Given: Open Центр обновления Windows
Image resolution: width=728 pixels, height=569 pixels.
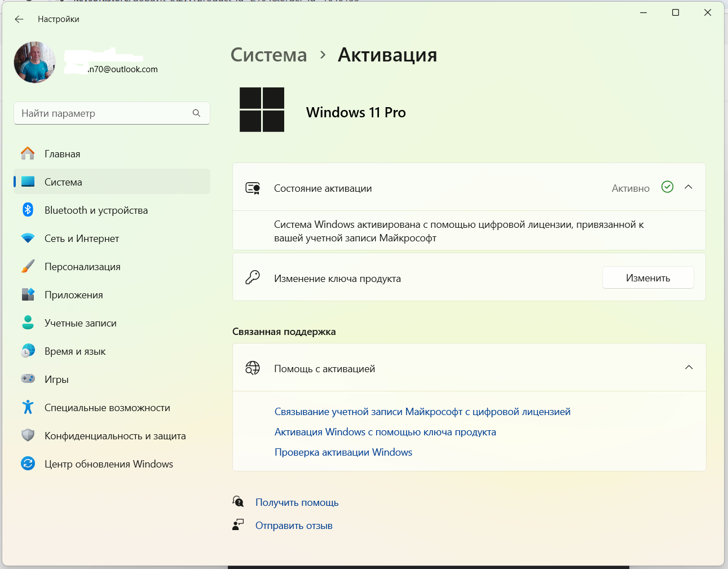Looking at the screenshot, I should click(112, 464).
